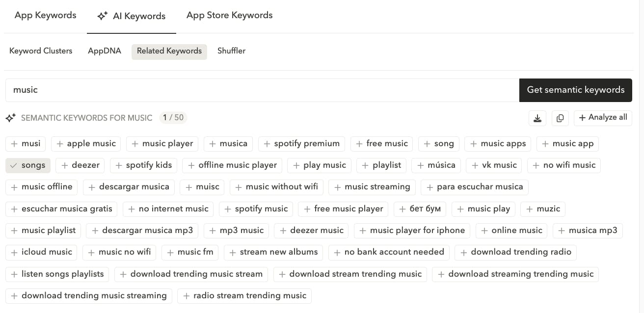
Task: Click plus icon on 'apple music' chip
Action: (x=60, y=144)
